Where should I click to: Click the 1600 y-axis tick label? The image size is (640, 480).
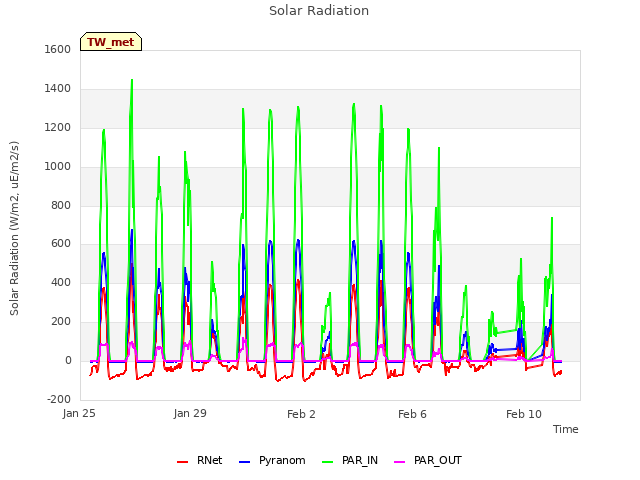(58, 49)
